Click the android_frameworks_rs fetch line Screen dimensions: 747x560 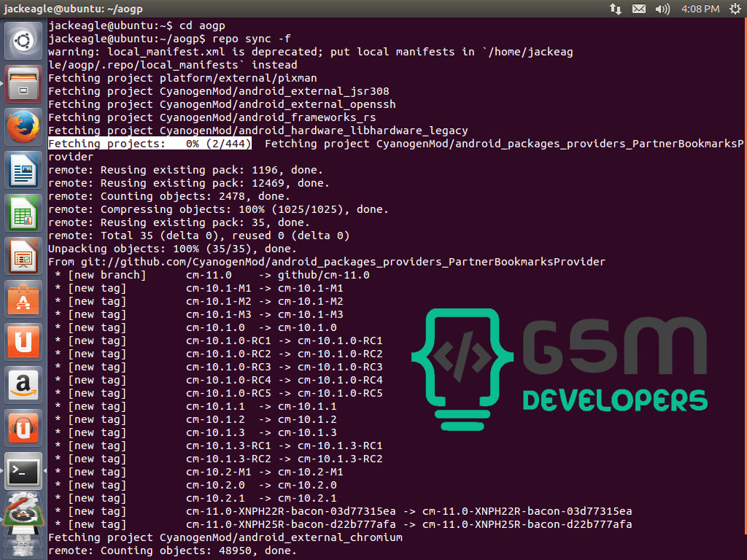coord(212,117)
